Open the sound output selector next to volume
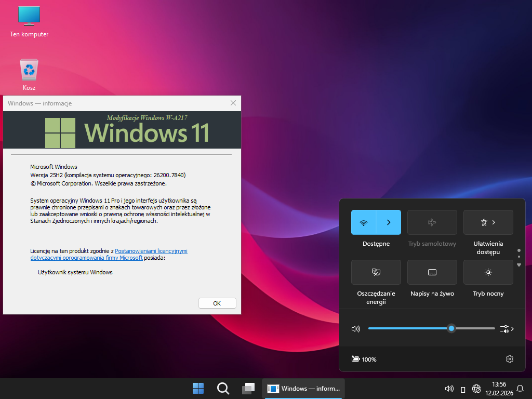The width and height of the screenshot is (532, 399). click(507, 329)
